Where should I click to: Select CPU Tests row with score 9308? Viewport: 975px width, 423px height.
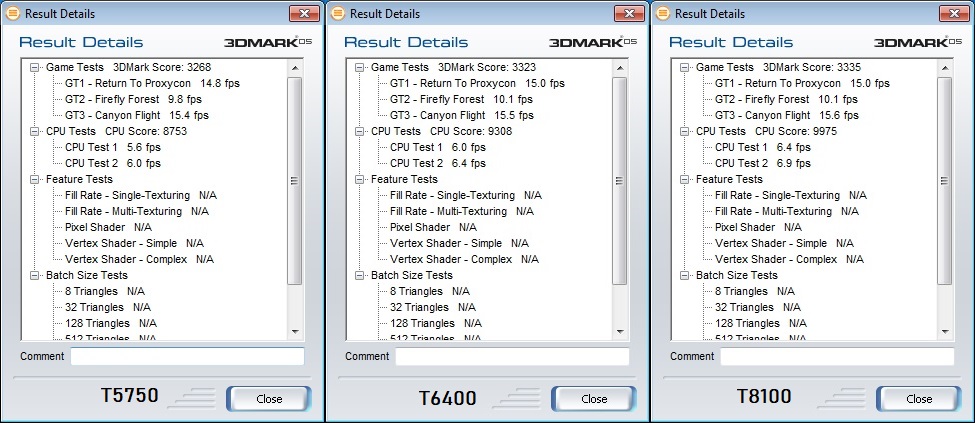click(441, 131)
